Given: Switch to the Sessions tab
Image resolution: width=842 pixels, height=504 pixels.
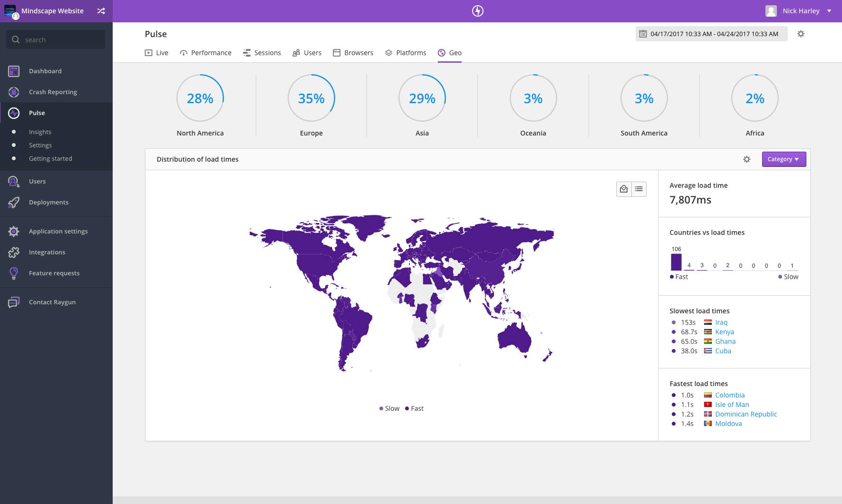Looking at the screenshot, I should 262,53.
